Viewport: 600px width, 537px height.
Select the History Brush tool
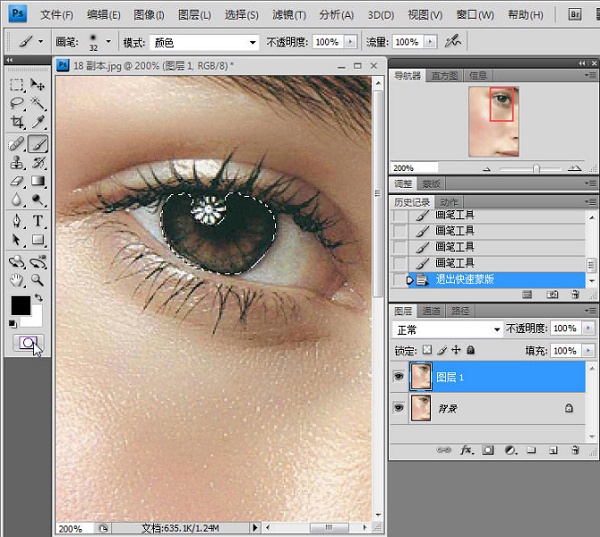pyautogui.click(x=38, y=163)
